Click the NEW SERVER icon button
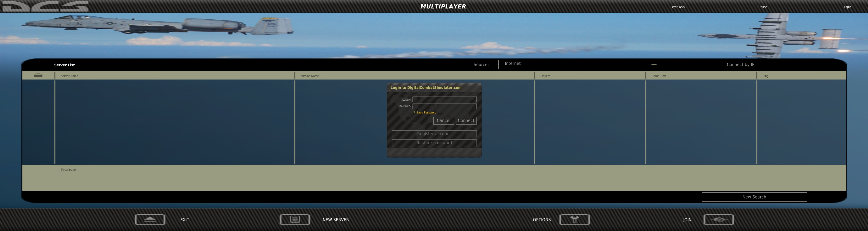Screen dimensions: 868x231 click(295, 219)
